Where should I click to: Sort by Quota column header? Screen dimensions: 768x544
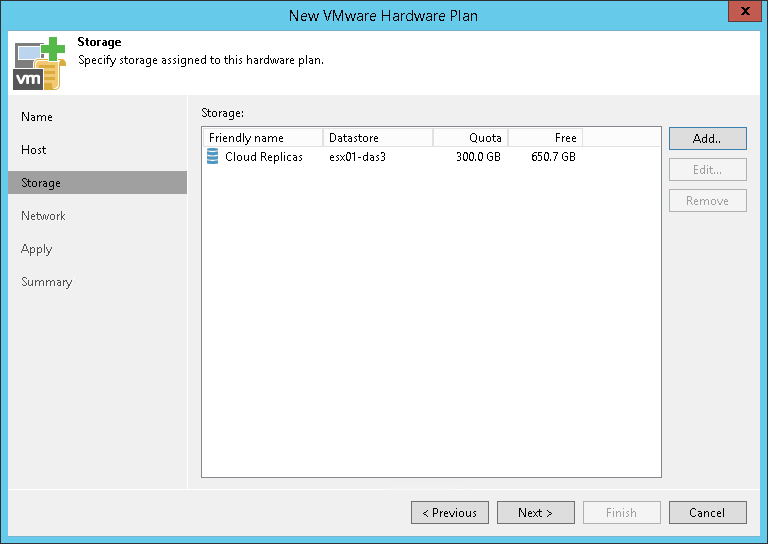[x=471, y=138]
